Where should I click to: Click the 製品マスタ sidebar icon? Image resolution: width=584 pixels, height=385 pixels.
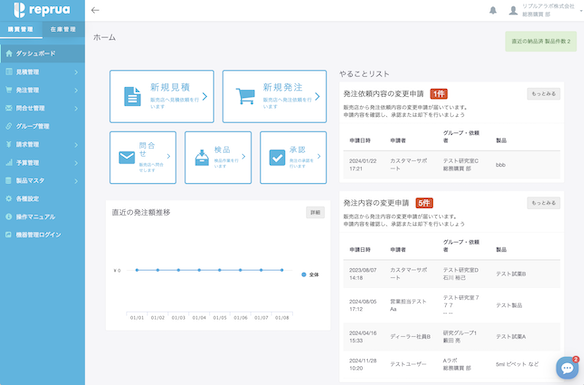9,181
